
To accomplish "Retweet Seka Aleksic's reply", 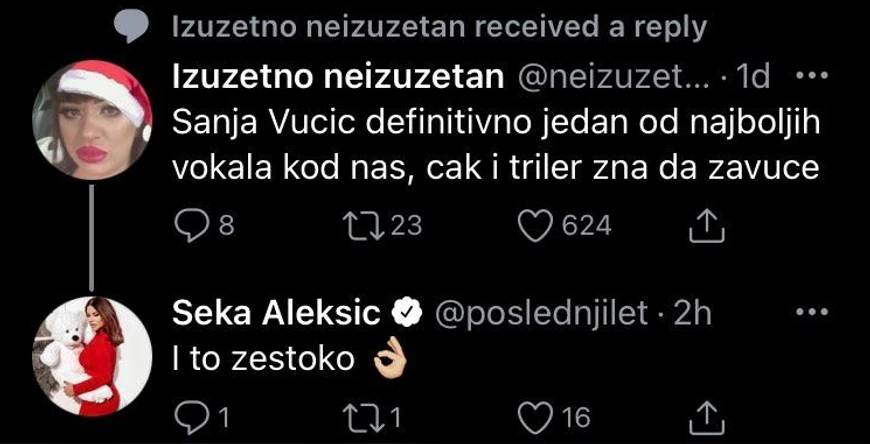I will click(x=362, y=416).
